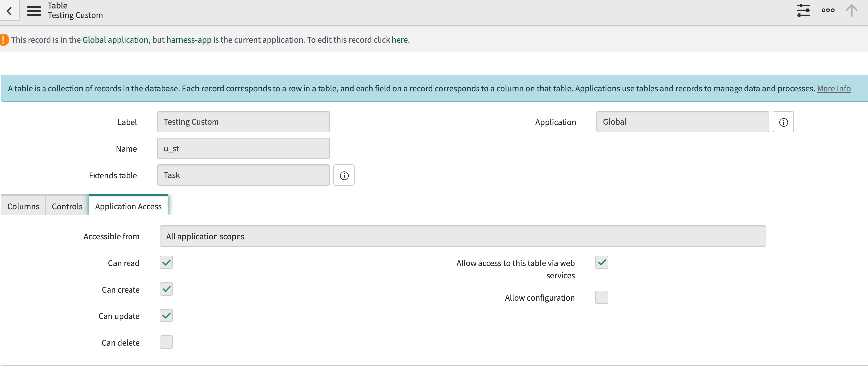Open the form personalization sliders icon
The height and width of the screenshot is (373, 868).
coord(803,10)
